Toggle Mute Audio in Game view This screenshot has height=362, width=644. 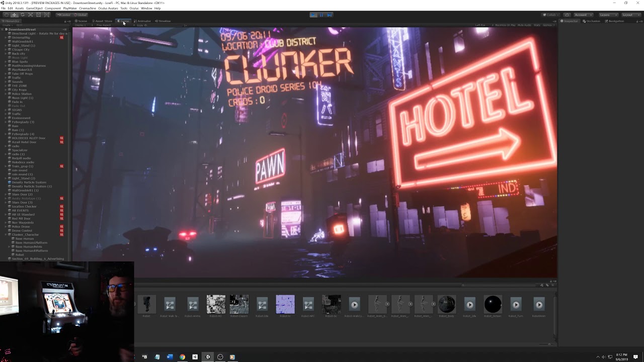(x=524, y=25)
